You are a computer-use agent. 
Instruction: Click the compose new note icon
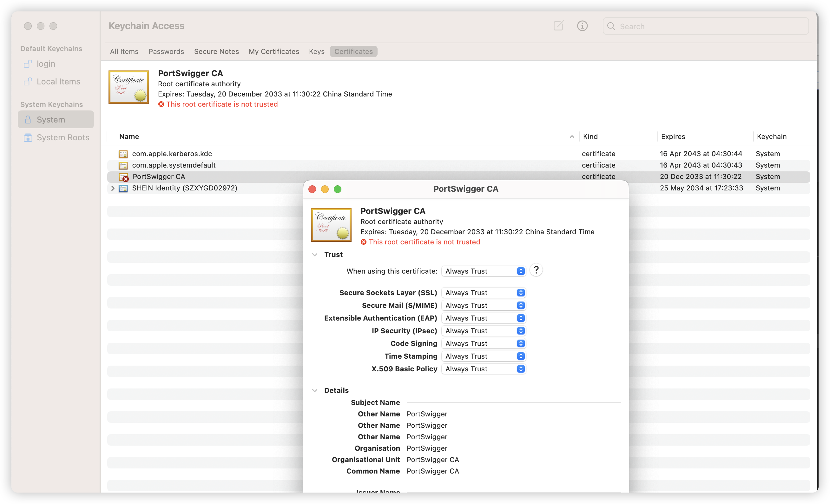pyautogui.click(x=558, y=26)
